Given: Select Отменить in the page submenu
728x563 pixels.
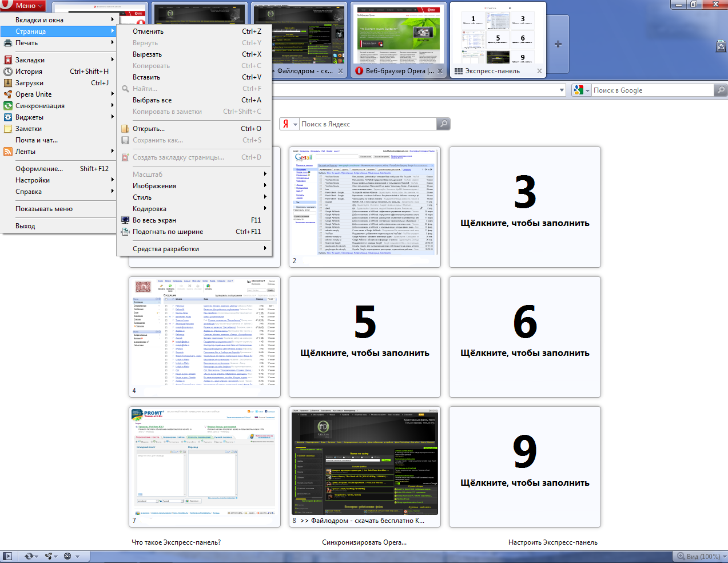Looking at the screenshot, I should point(194,31).
